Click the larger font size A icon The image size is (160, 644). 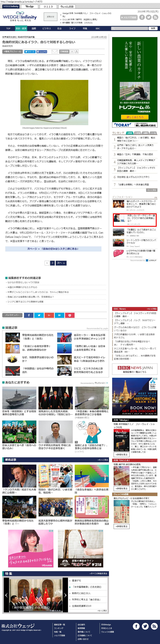[77, 52]
